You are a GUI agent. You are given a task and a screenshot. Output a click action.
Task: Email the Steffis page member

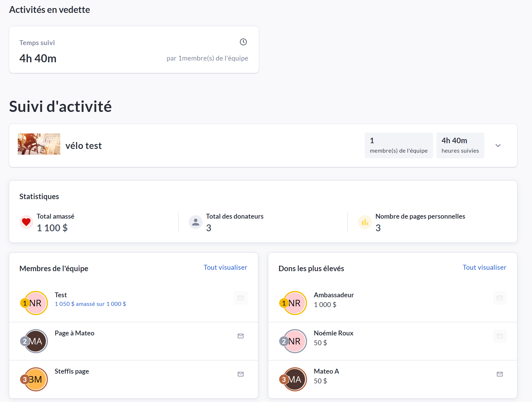coord(240,374)
